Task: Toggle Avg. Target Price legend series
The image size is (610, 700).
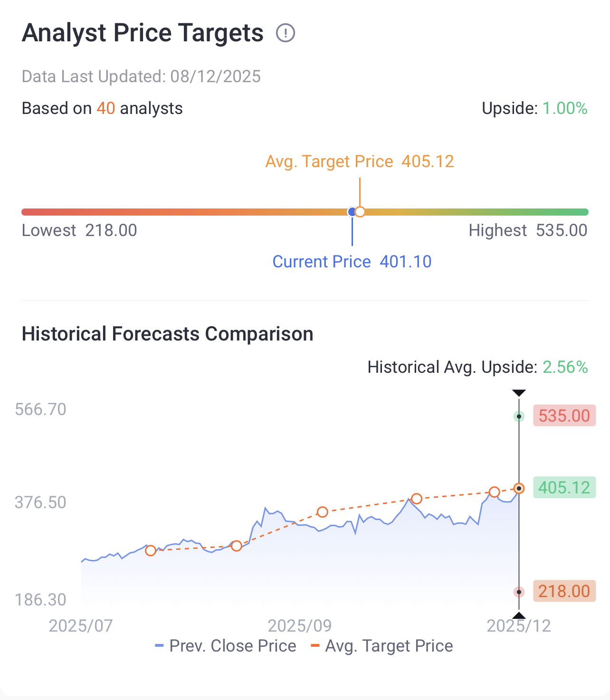Action: (x=382, y=646)
